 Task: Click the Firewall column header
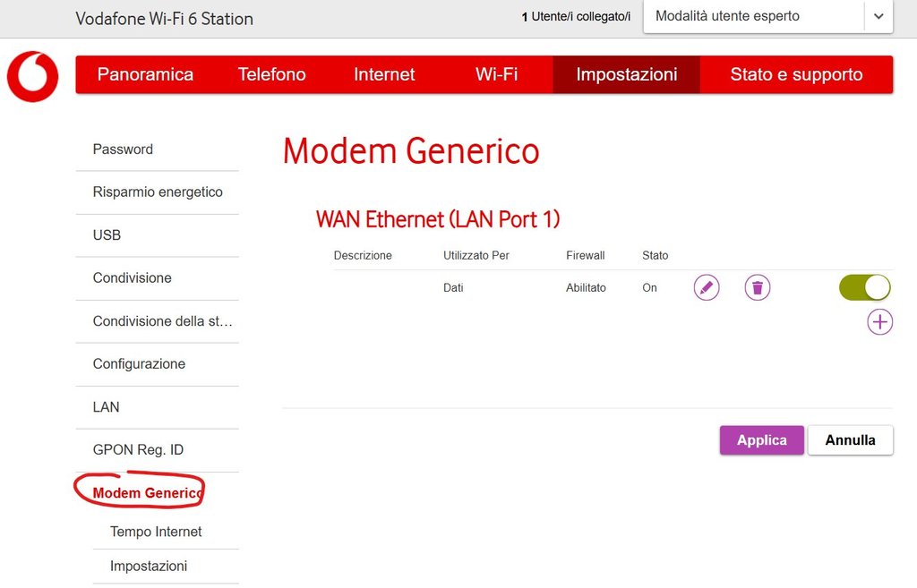(x=586, y=255)
